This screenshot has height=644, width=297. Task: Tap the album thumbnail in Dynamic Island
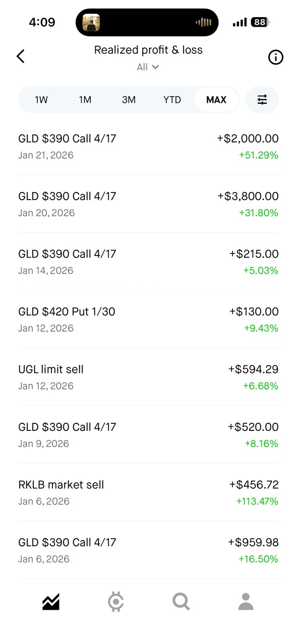[x=91, y=22]
